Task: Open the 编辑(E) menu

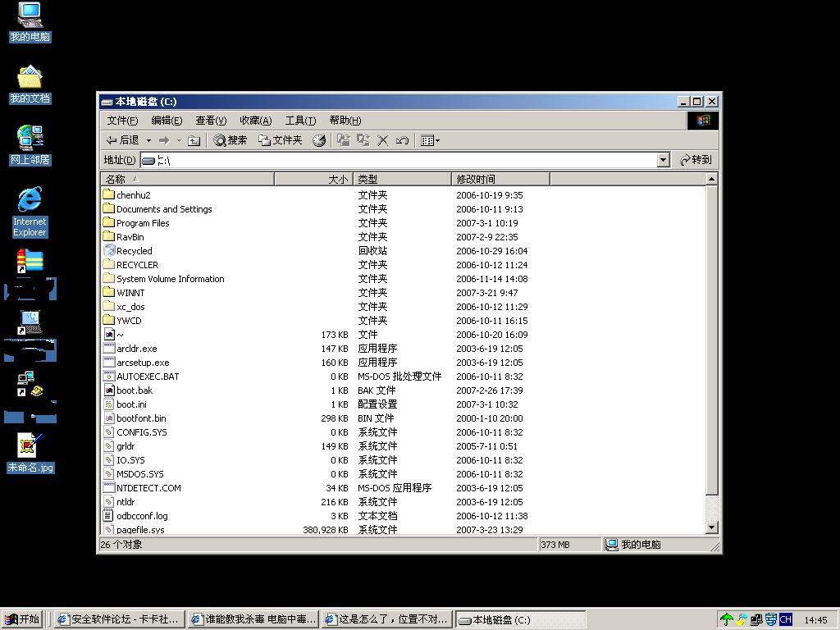Action: pos(167,121)
